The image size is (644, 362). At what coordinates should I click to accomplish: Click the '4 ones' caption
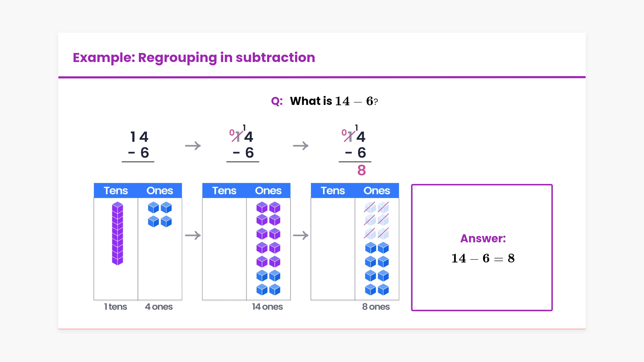point(159,307)
